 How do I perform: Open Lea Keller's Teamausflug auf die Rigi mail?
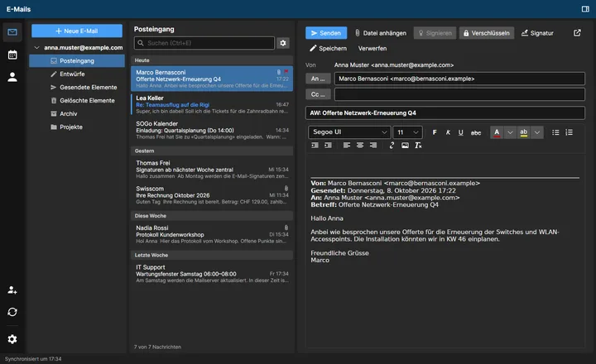click(x=212, y=104)
